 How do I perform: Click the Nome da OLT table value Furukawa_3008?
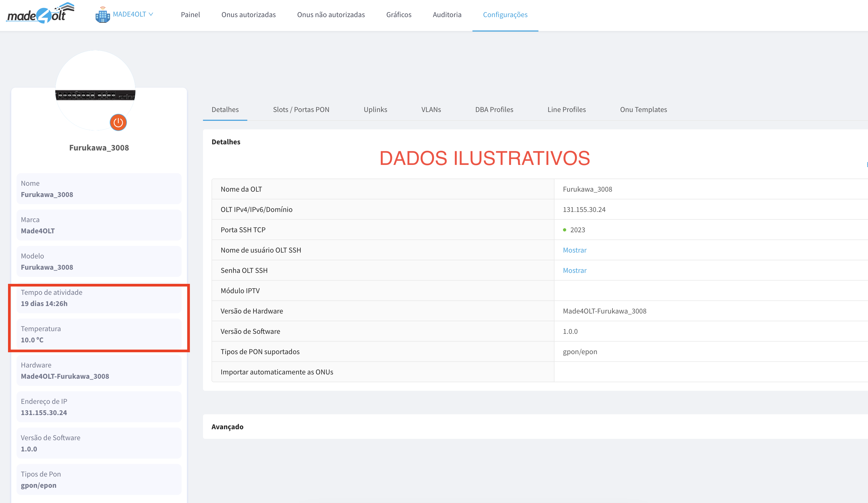[x=587, y=189]
